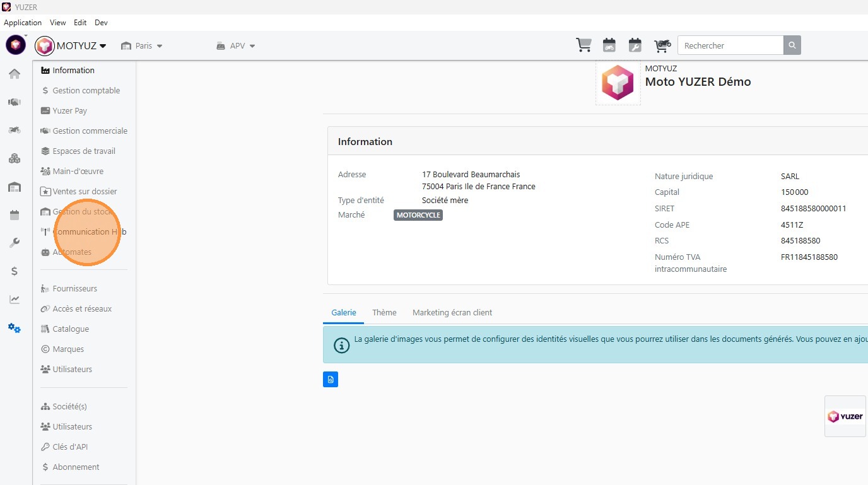Focus the Rechercher search field

click(x=730, y=45)
